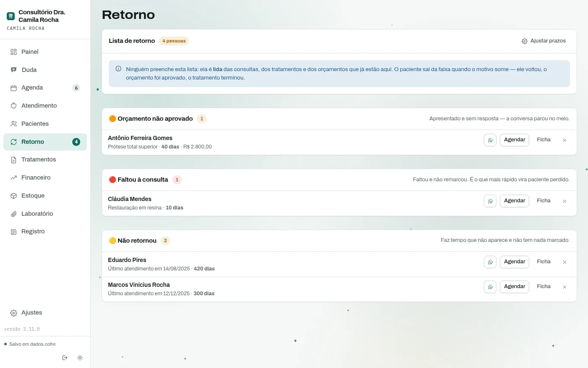Click 'Salvo em dados.cofre' status text
Viewport: 588px width, 368px height.
(32, 344)
